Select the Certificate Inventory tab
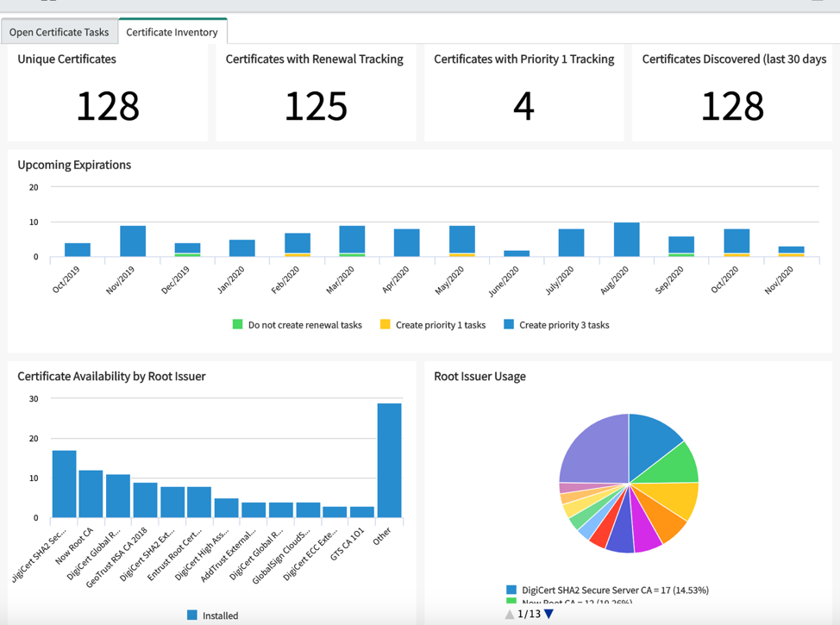Image resolution: width=840 pixels, height=625 pixels. [x=172, y=32]
